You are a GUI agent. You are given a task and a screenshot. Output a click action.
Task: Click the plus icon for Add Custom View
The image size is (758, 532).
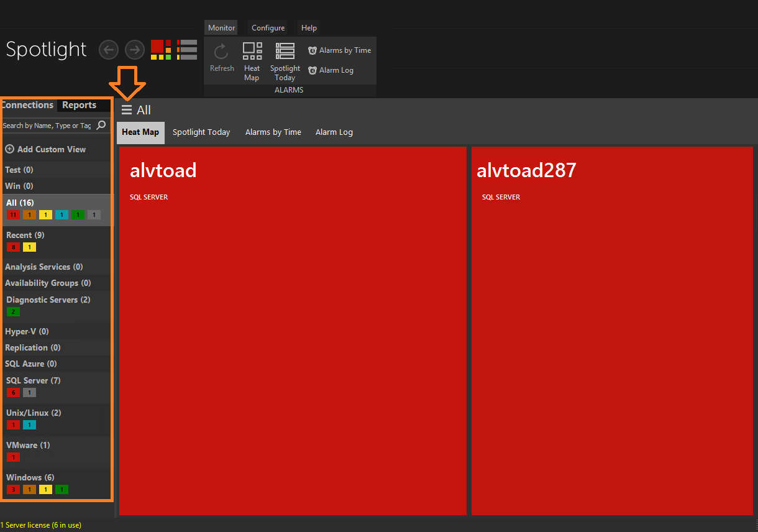click(x=9, y=149)
